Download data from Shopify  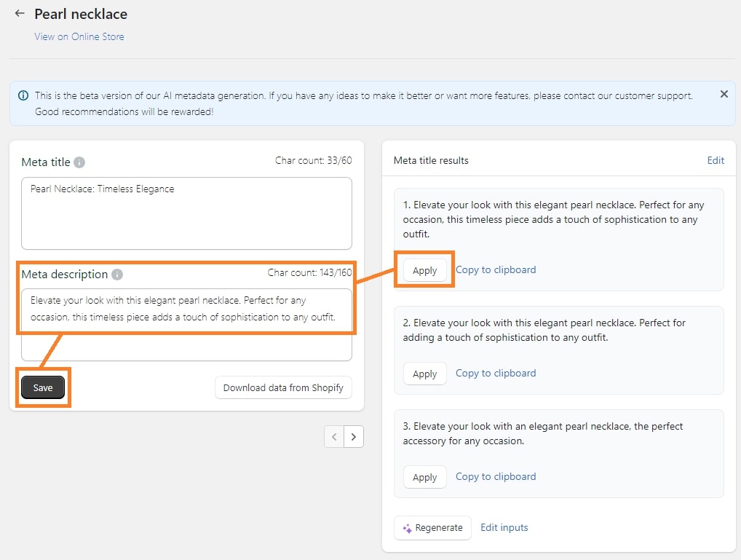283,387
